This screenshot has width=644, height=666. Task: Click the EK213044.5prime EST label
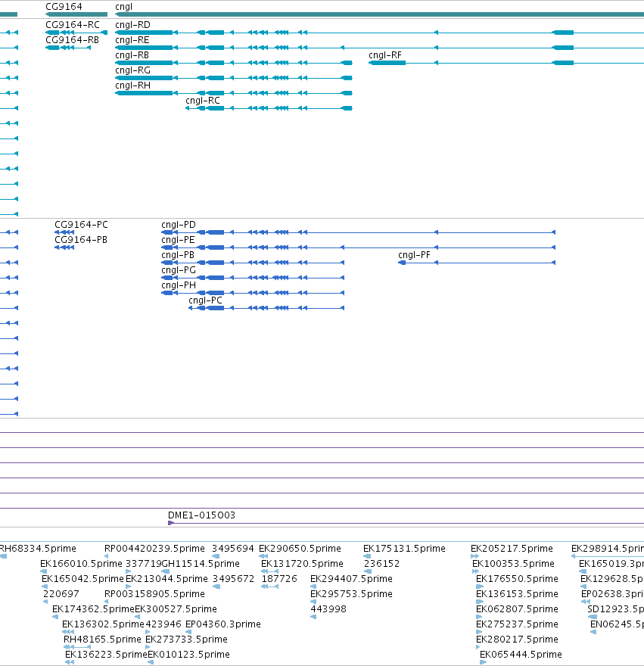[x=167, y=579]
